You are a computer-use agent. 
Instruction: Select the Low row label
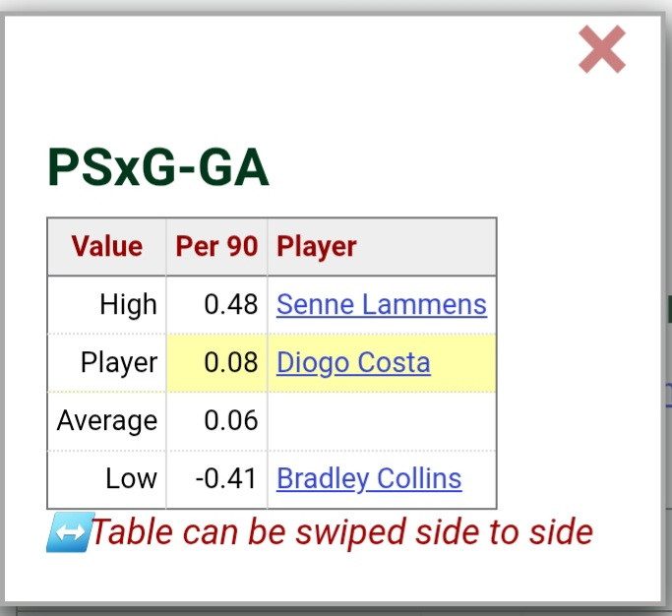point(131,478)
